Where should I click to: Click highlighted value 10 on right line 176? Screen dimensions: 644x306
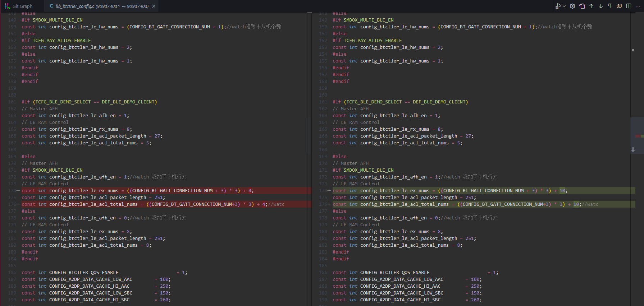[x=576, y=204]
